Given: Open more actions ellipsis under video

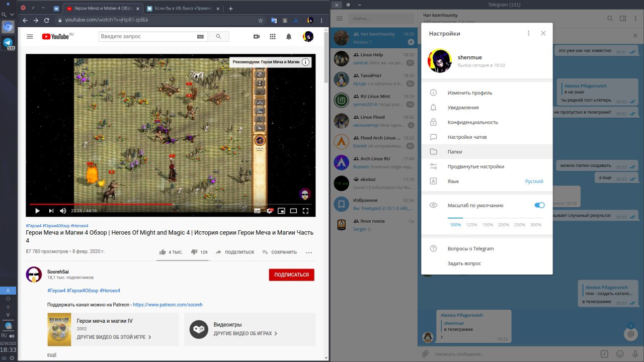Looking at the screenshot, I should click(x=309, y=252).
